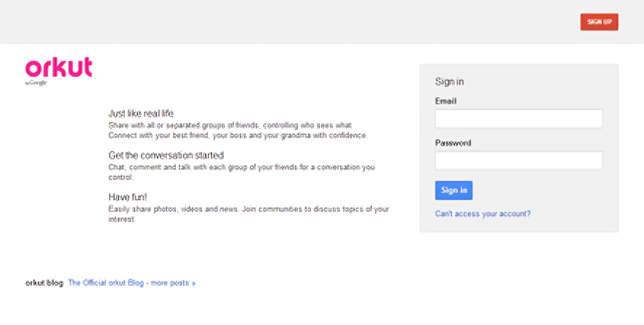
Task: Focus the Email input field
Action: [518, 119]
